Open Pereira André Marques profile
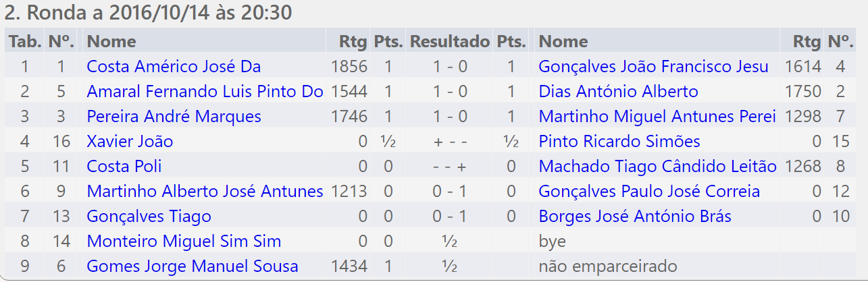Screen dimensions: 868x282 pyautogui.click(x=174, y=117)
